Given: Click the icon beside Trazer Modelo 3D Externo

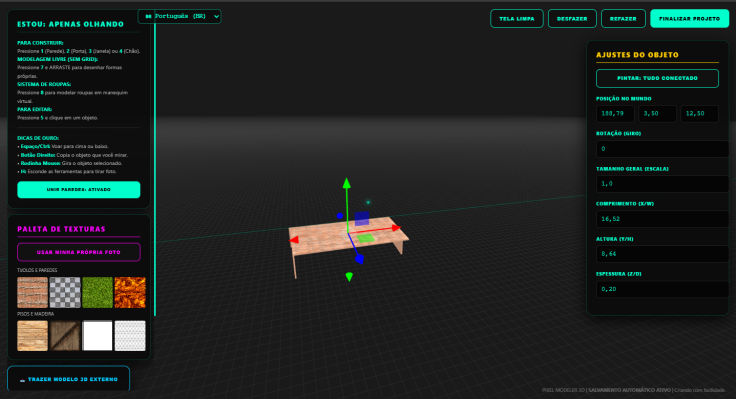Looking at the screenshot, I should click(22, 380).
